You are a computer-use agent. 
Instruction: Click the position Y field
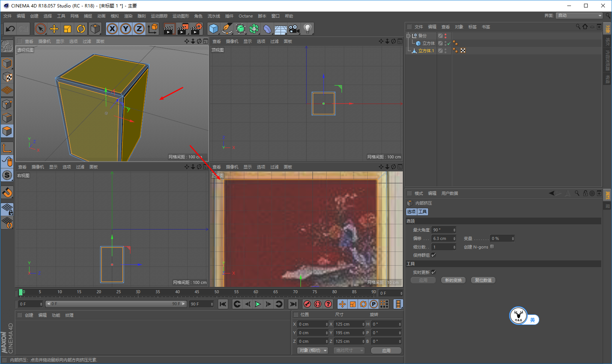point(313,333)
